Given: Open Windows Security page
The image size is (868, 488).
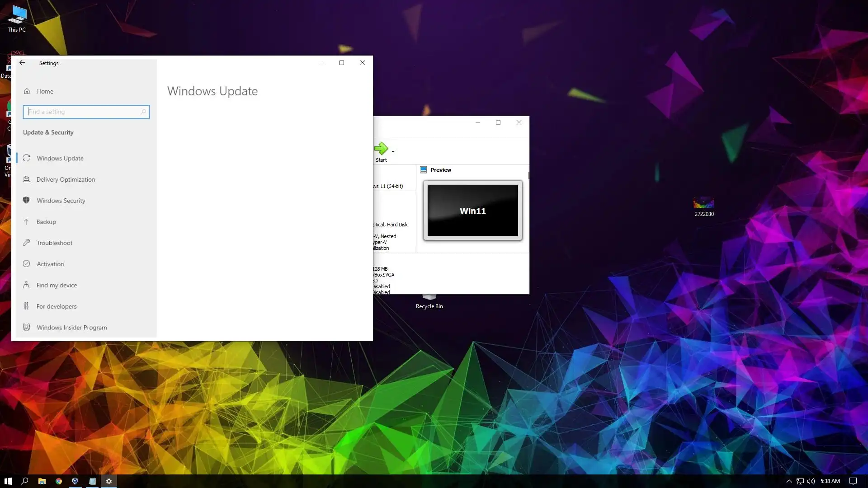Looking at the screenshot, I should click(x=61, y=201).
